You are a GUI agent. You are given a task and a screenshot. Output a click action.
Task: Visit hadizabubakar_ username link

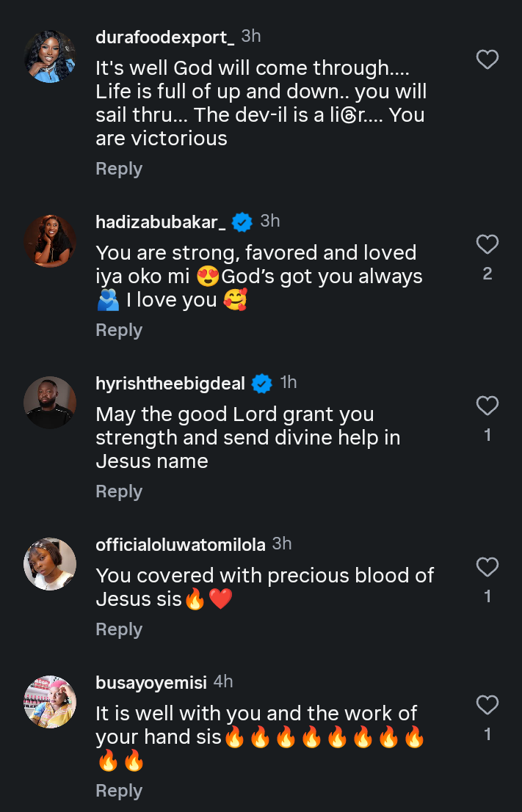point(162,222)
